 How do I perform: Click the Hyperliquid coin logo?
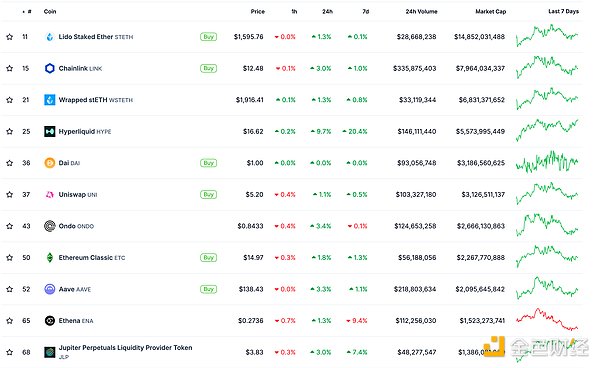point(50,132)
